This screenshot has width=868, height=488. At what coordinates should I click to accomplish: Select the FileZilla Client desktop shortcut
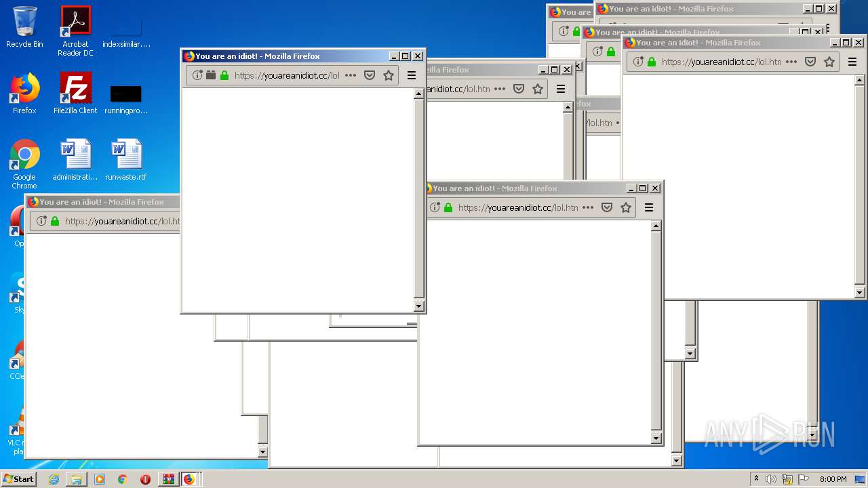(x=75, y=94)
